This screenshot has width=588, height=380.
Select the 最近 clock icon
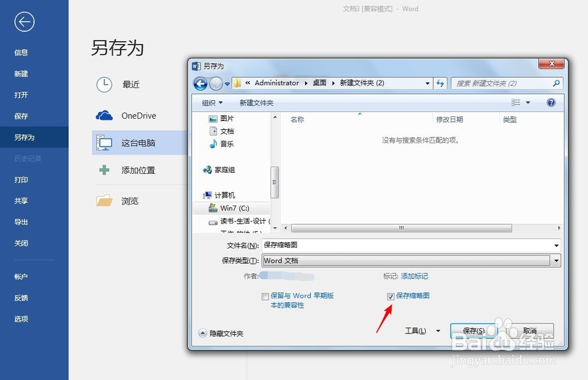103,84
